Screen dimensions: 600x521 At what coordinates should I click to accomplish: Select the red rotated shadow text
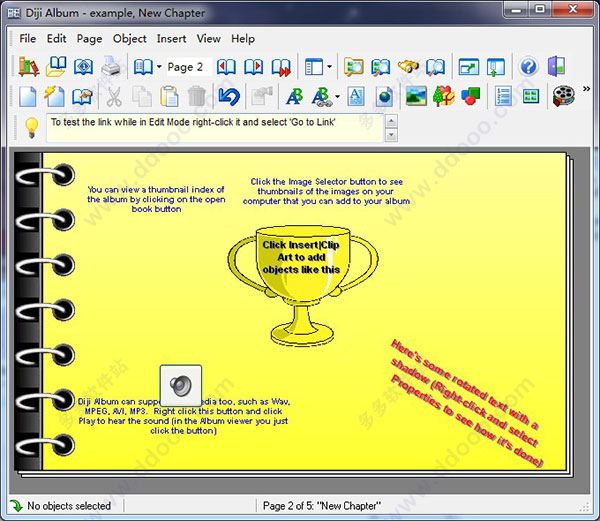click(465, 403)
